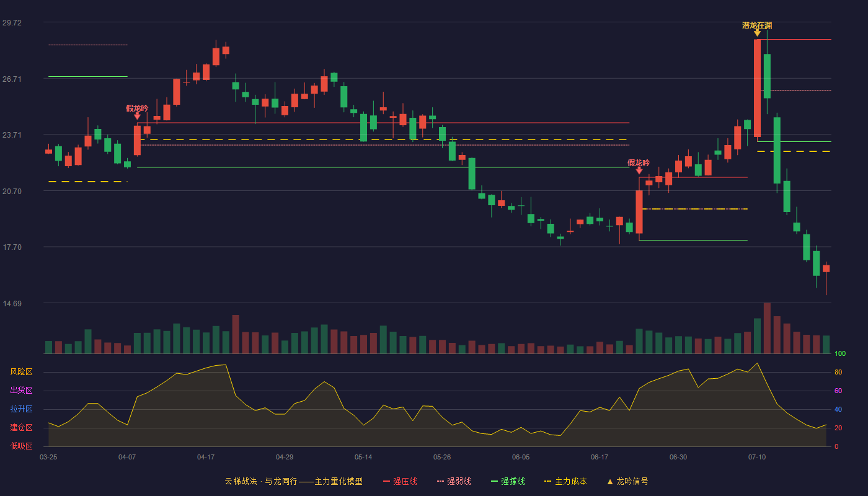Click the second 假龙吟 red arrow marker
The image size is (868, 496).
pos(639,170)
